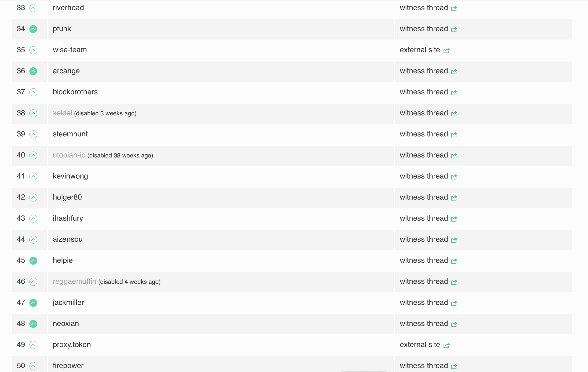The width and height of the screenshot is (588, 372).
Task: Visit helpie's profile link
Action: [63, 260]
